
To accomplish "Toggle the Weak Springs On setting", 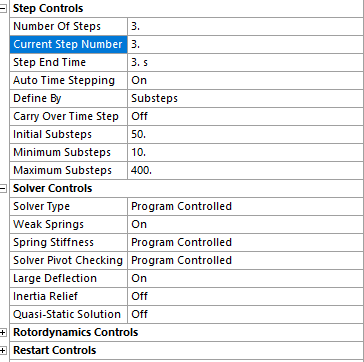I will tap(246, 225).
